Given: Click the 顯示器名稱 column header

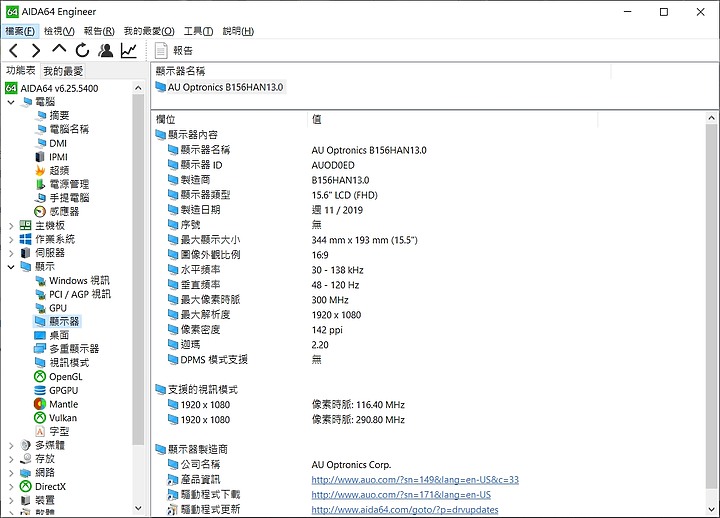Looking at the screenshot, I should click(381, 71).
